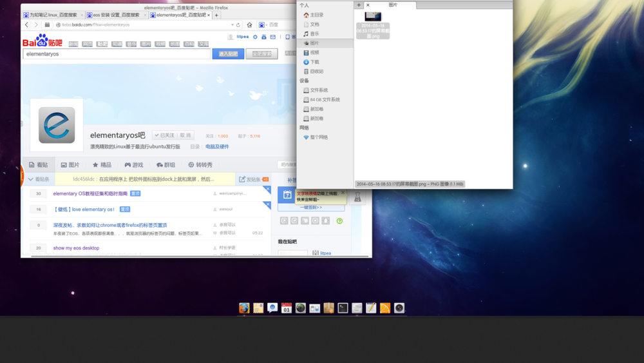Open a new Firefox tab

point(216,15)
